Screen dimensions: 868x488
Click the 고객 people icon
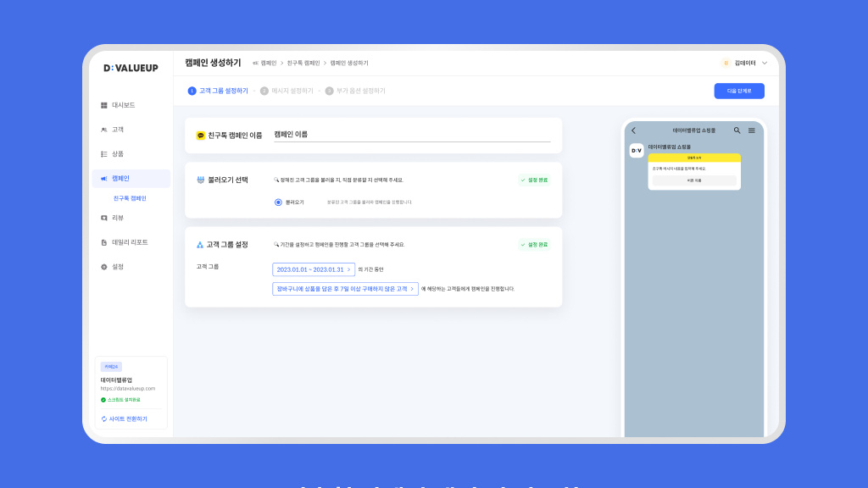coord(103,130)
